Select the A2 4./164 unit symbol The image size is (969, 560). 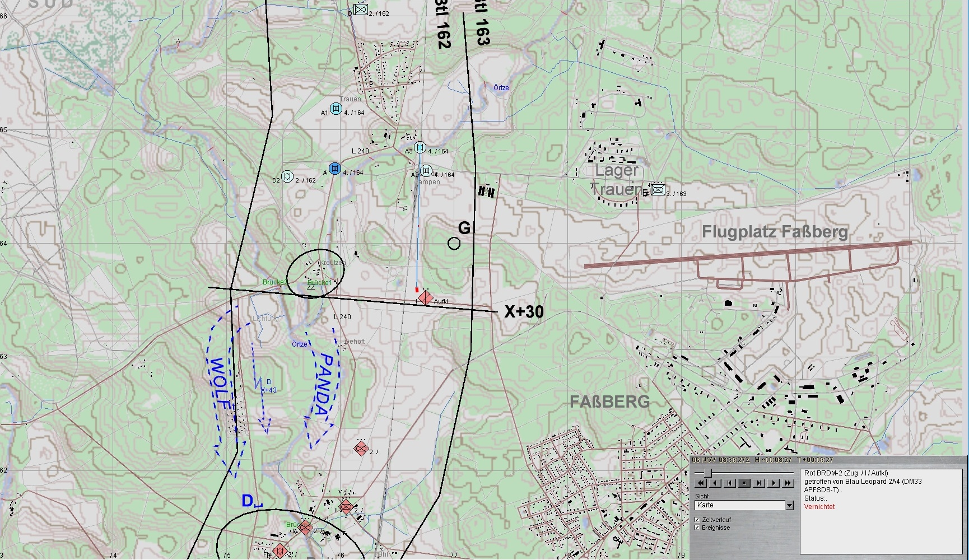point(426,171)
